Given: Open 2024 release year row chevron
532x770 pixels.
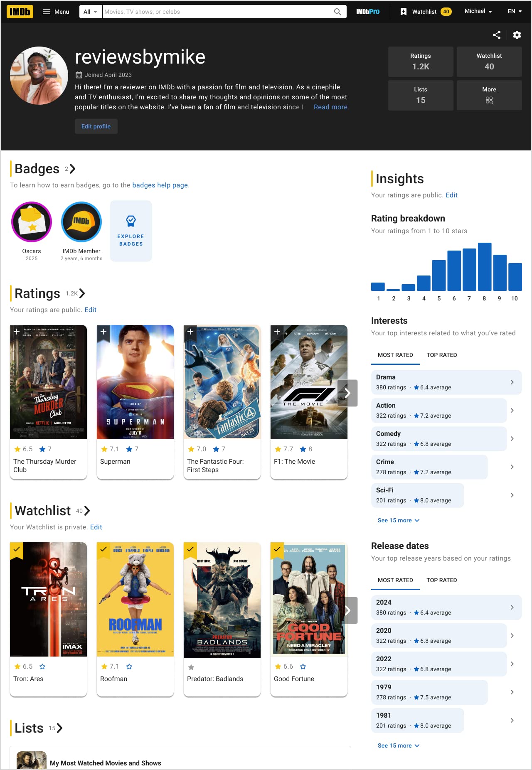Looking at the screenshot, I should click(512, 607).
